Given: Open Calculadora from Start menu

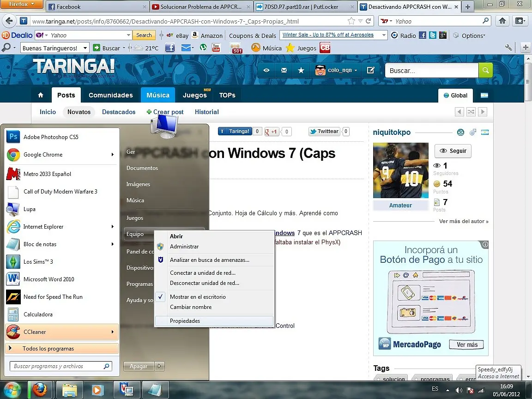Looking at the screenshot, I should 38,314.
